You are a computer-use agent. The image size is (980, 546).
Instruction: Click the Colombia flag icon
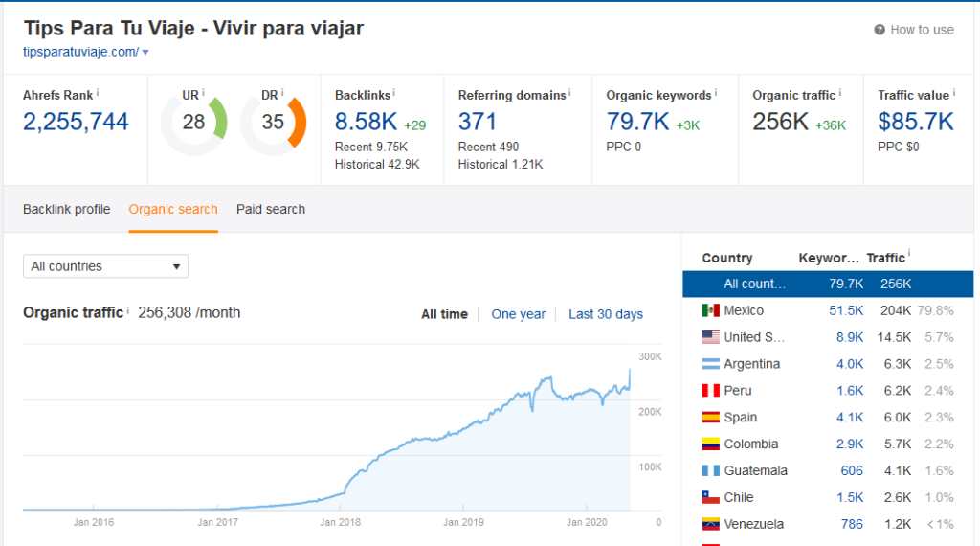click(x=711, y=444)
